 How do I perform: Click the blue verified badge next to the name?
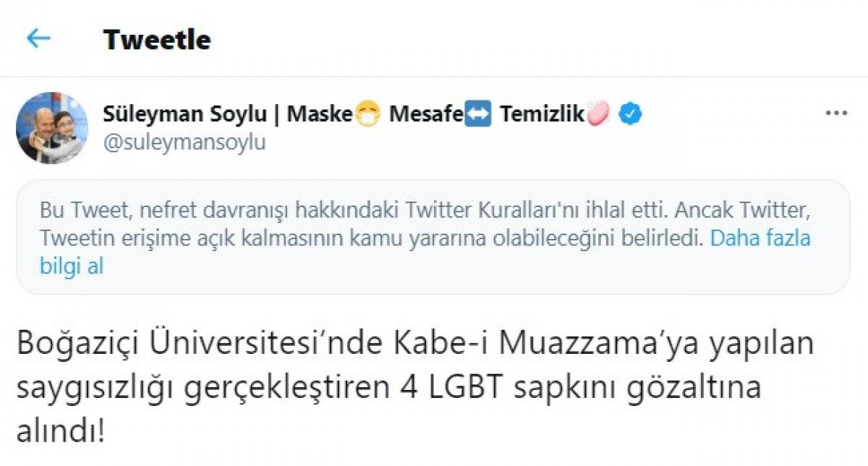click(x=629, y=113)
